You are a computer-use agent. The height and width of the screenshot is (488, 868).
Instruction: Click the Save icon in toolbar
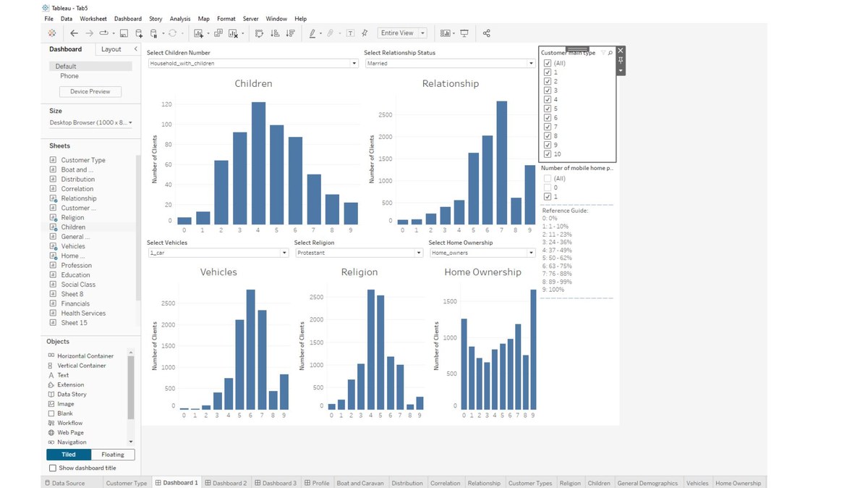(x=124, y=33)
